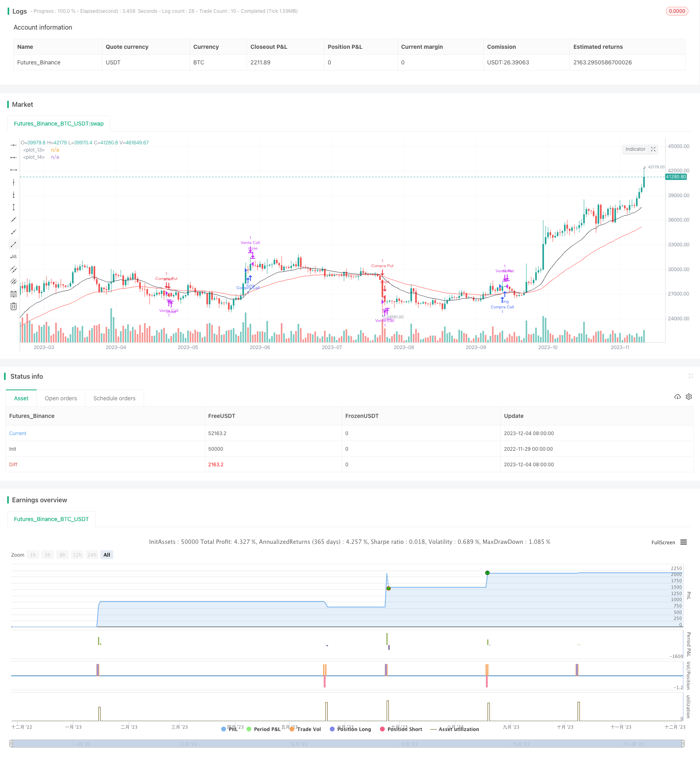Select the Futures_Binance_BTC_USDT:swap market tab
700x759 pixels.
(59, 124)
